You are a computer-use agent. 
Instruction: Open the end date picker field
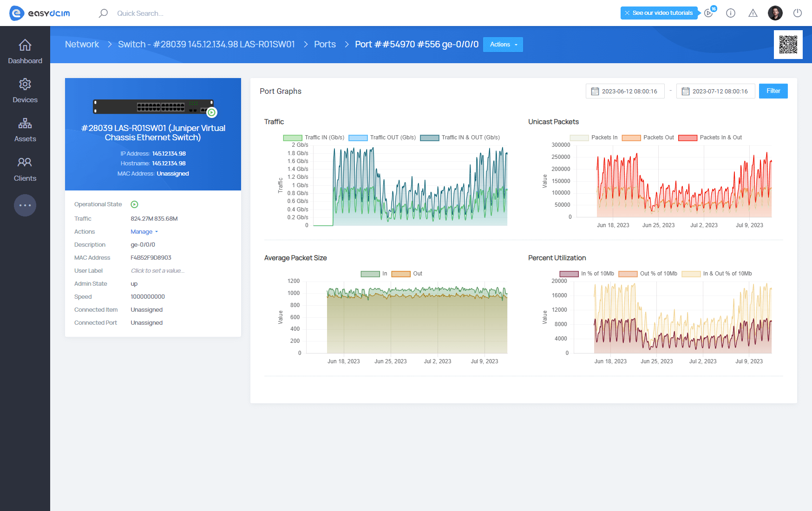(716, 91)
